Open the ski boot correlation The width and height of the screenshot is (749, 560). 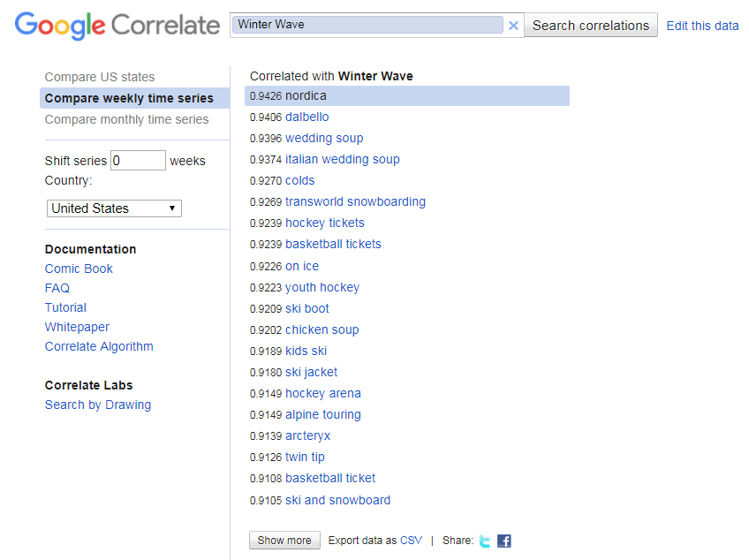click(307, 308)
